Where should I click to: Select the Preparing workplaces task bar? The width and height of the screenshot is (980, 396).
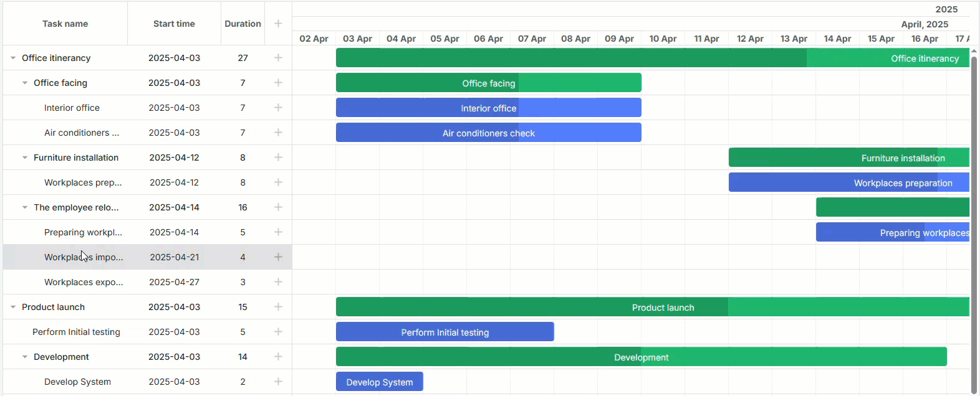pos(893,232)
